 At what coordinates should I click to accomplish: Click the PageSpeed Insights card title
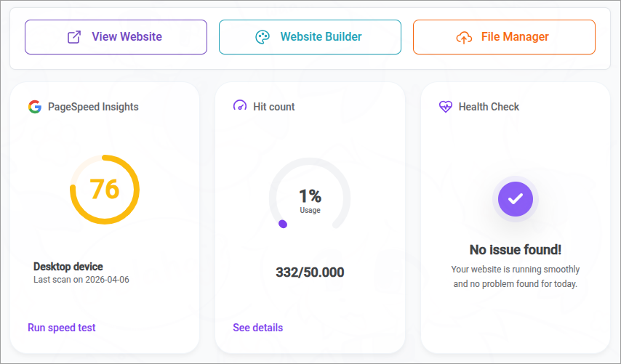coord(93,107)
